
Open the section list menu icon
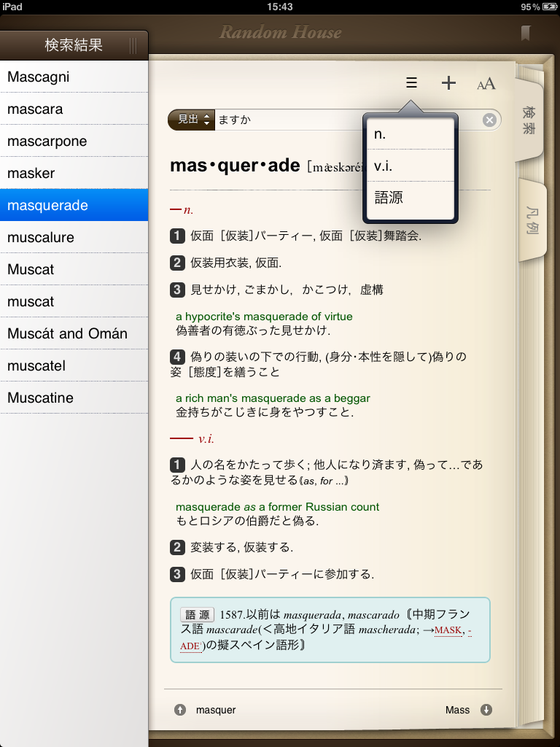tap(411, 83)
